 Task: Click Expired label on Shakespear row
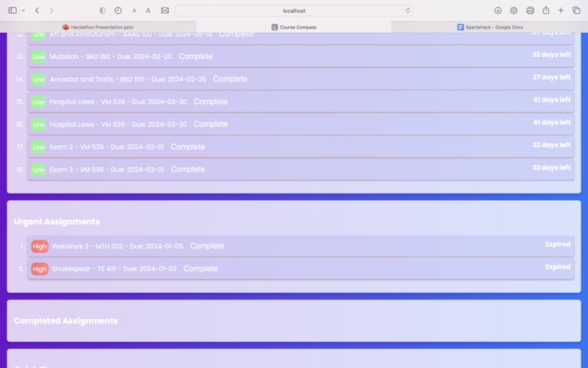pyautogui.click(x=557, y=267)
